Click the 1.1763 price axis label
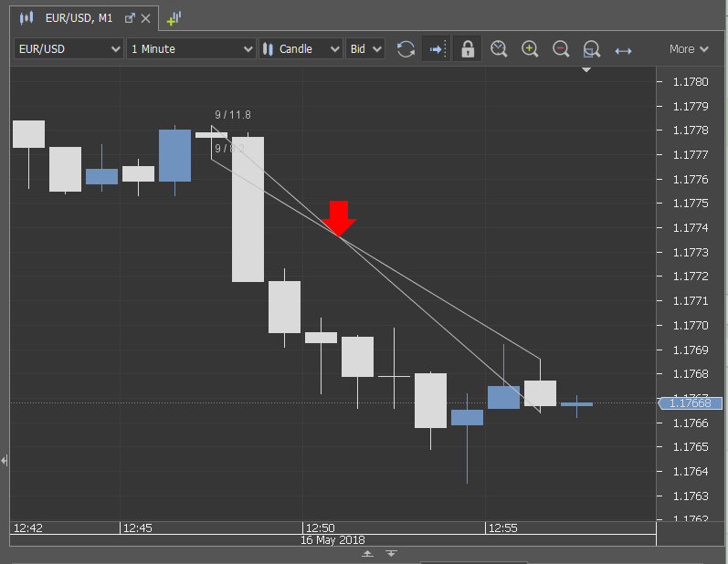This screenshot has height=564, width=728. (691, 496)
